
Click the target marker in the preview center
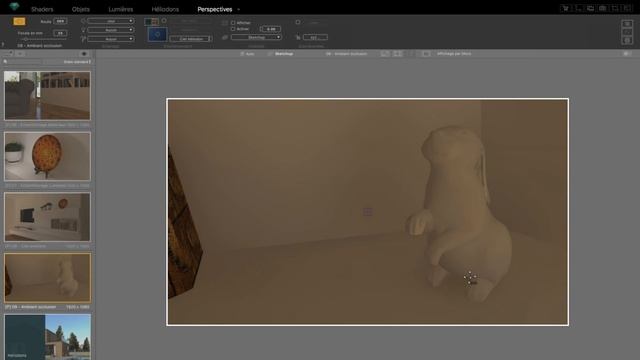coord(367,211)
